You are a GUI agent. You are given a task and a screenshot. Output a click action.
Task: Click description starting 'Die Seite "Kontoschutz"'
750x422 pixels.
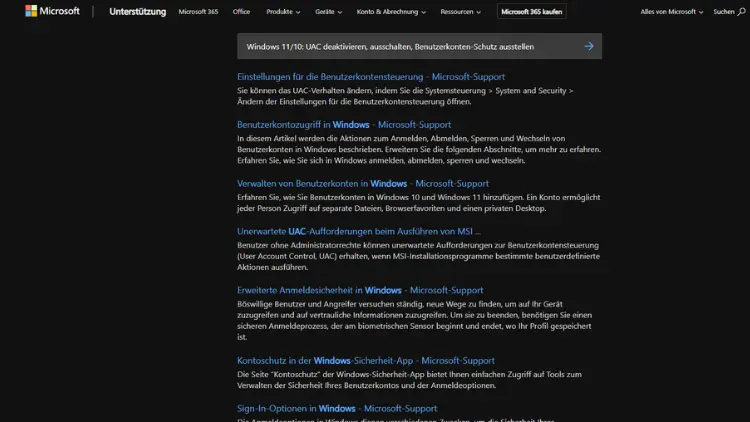(409, 380)
